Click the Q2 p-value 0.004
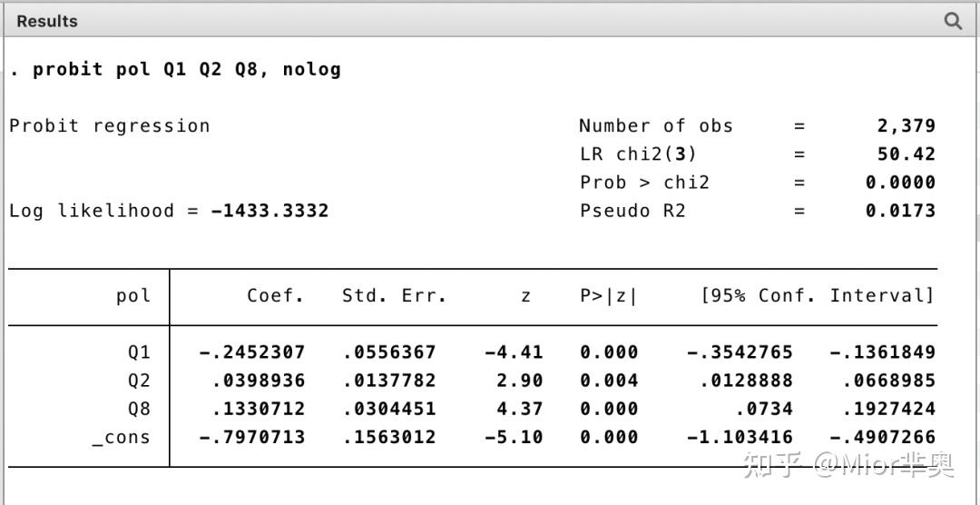The width and height of the screenshot is (980, 505). 609,381
